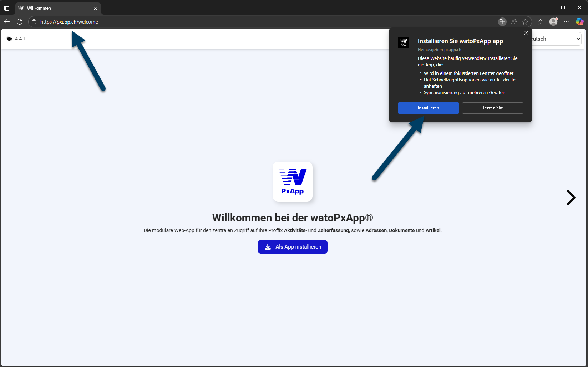Dismiss the install prompt with Jetzt nicht
Image resolution: width=588 pixels, height=367 pixels.
(492, 108)
